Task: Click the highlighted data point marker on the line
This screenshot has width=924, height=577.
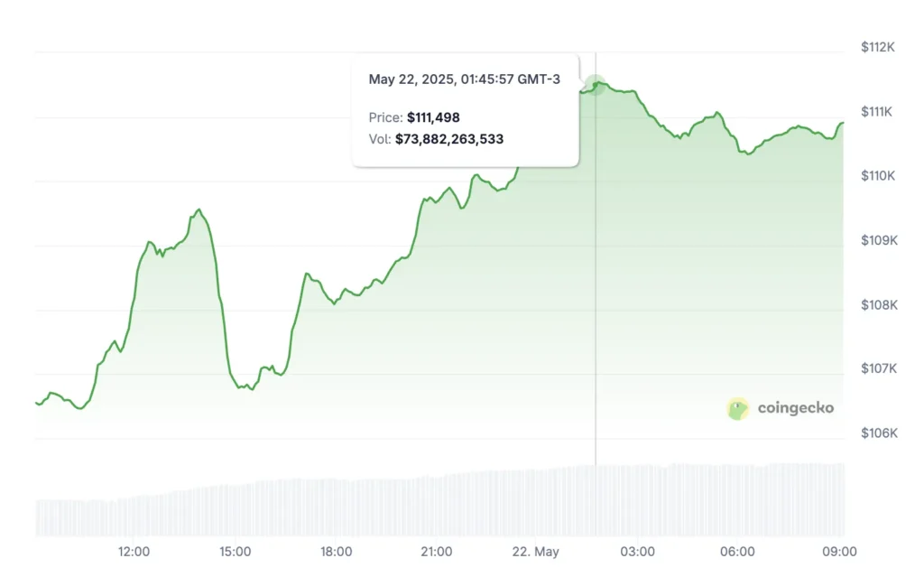Action: tap(595, 86)
